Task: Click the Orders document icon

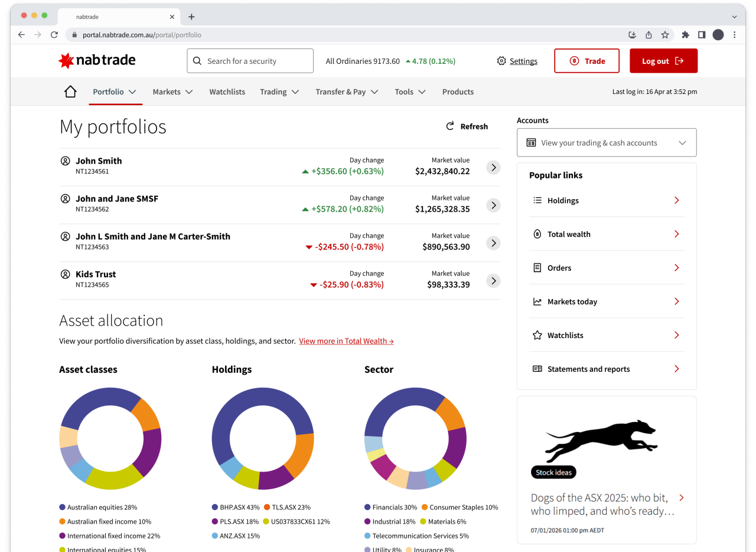Action: pyautogui.click(x=537, y=268)
